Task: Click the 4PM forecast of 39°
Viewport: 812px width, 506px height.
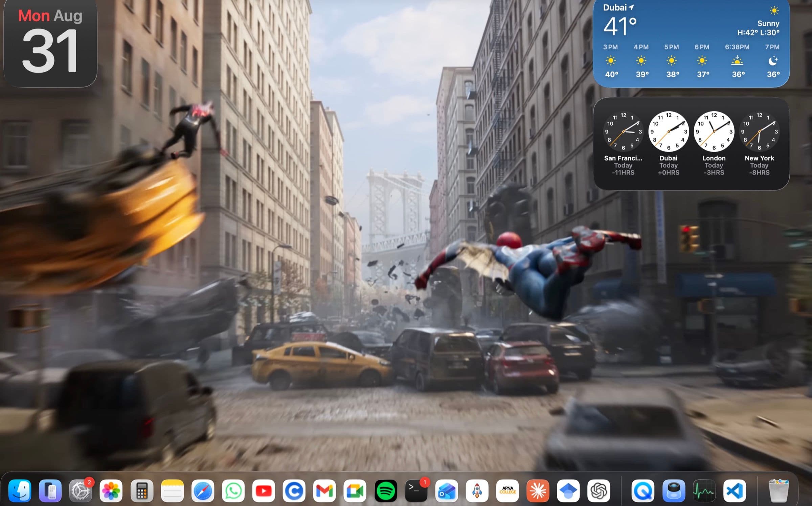Action: pyautogui.click(x=641, y=61)
